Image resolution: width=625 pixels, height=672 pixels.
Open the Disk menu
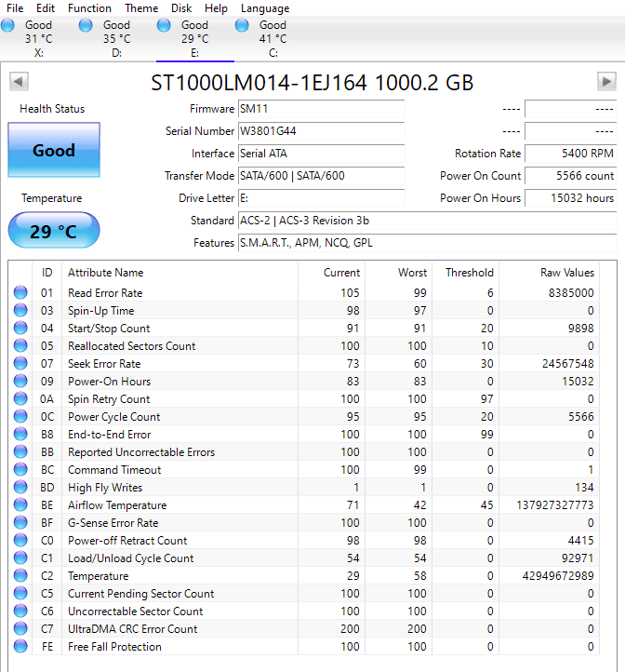tap(181, 8)
